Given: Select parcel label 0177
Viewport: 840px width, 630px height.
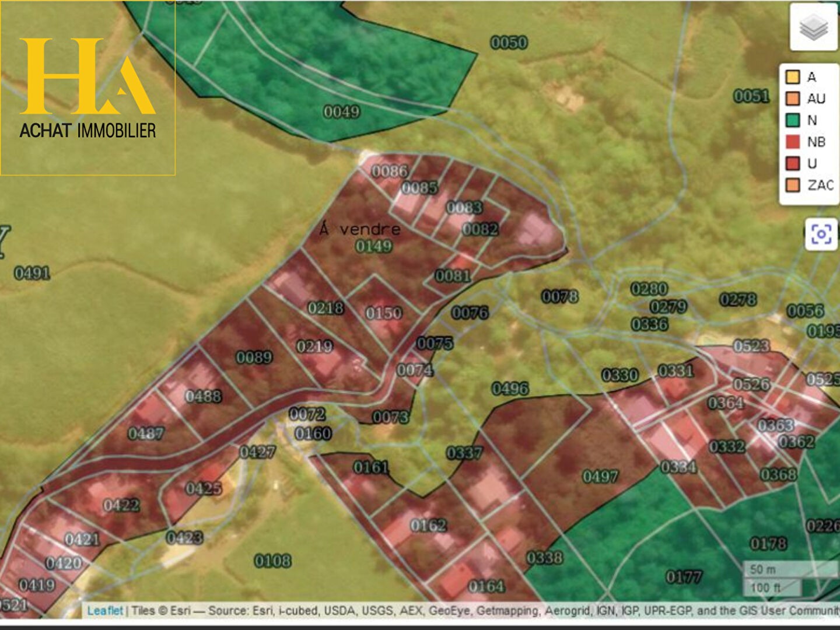Looking at the screenshot, I should (x=684, y=577).
